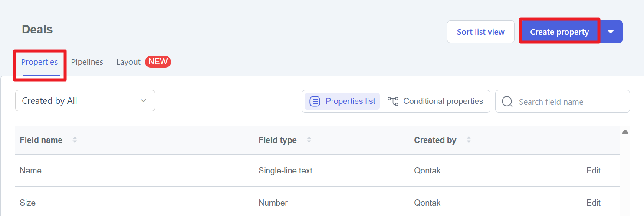Click the search magnifier icon
The width and height of the screenshot is (644, 216).
507,102
